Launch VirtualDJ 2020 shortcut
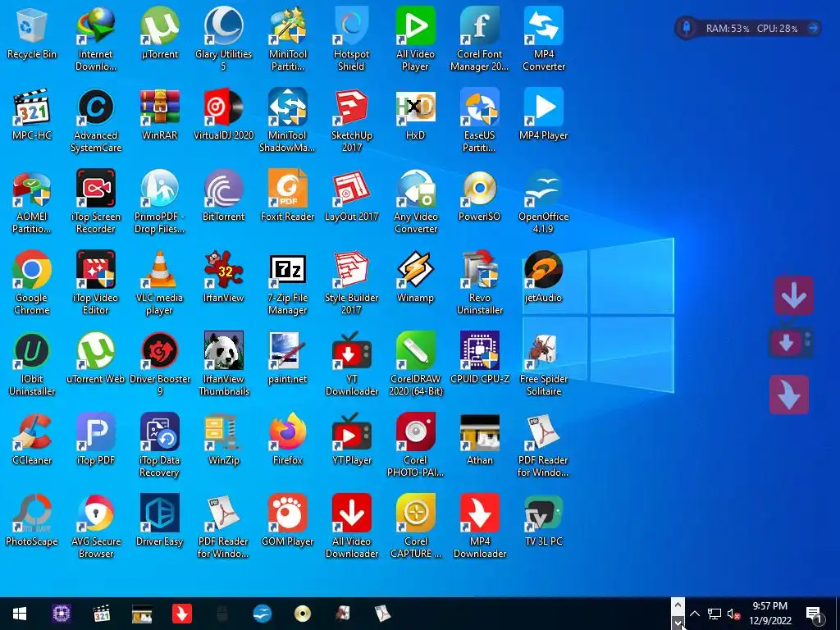 [223, 115]
